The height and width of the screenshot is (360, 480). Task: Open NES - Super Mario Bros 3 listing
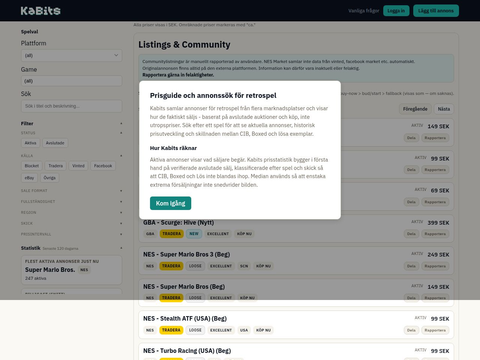click(x=187, y=255)
